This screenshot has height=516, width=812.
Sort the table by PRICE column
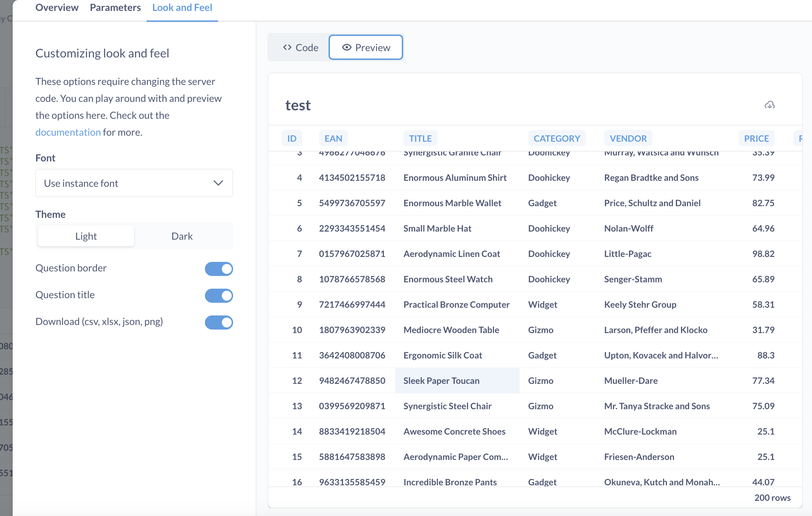pyautogui.click(x=756, y=138)
